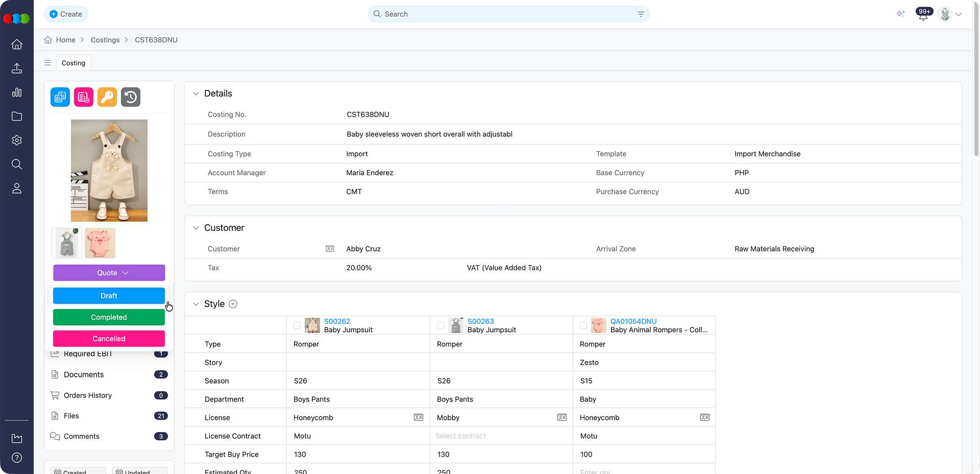Select the checkbox for QA01054DNU
This screenshot has height=474, width=980.
583,325
